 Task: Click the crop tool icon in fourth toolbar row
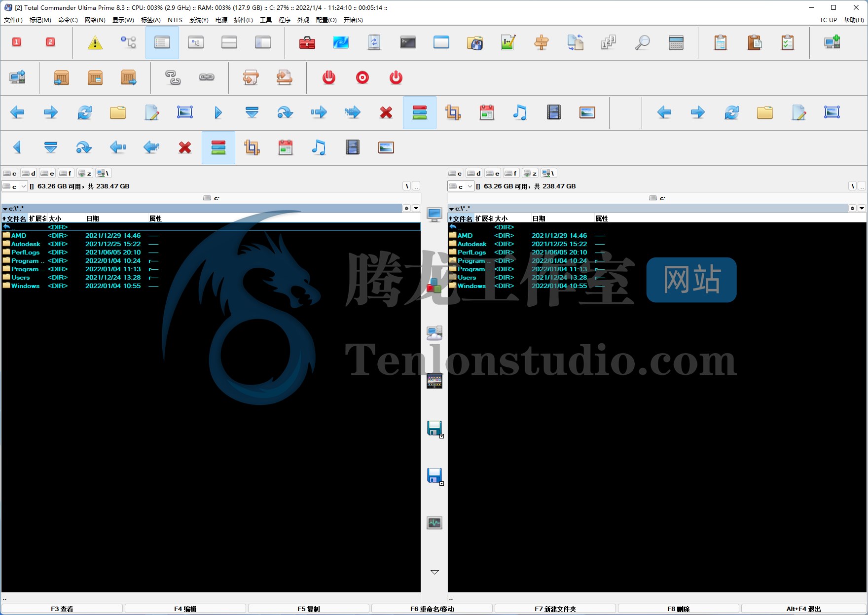point(252,147)
